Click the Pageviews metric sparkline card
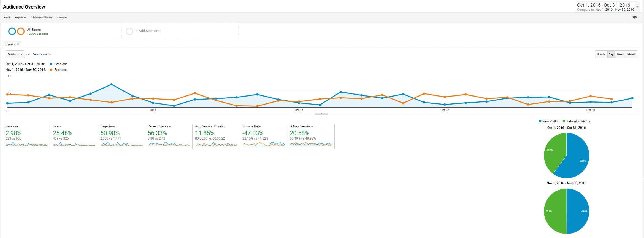 point(121,136)
